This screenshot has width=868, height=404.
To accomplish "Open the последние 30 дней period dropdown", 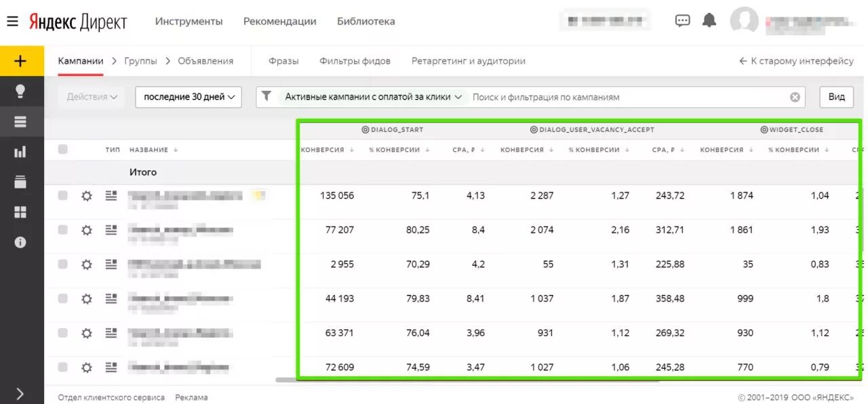I will [x=189, y=97].
